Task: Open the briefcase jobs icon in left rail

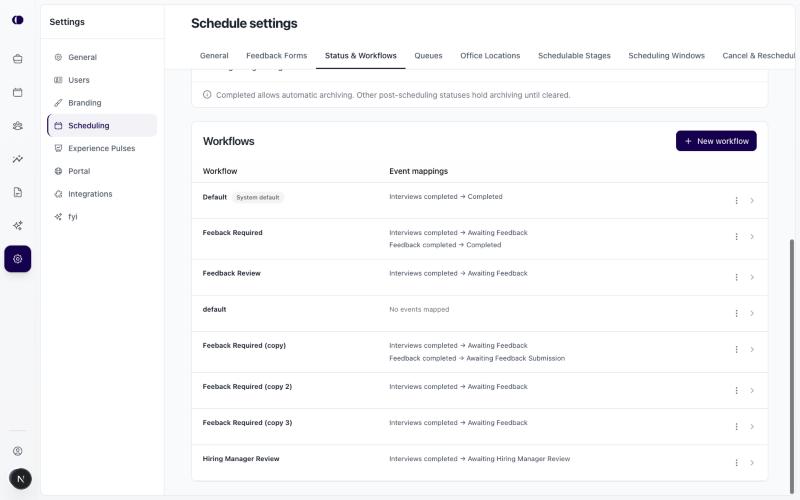Action: click(x=18, y=59)
